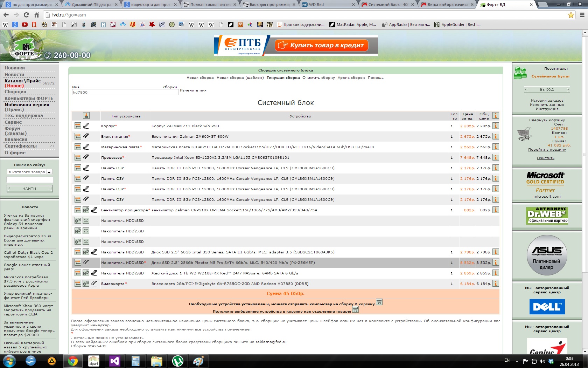Open info for the Intel Xeon processor

(496, 157)
